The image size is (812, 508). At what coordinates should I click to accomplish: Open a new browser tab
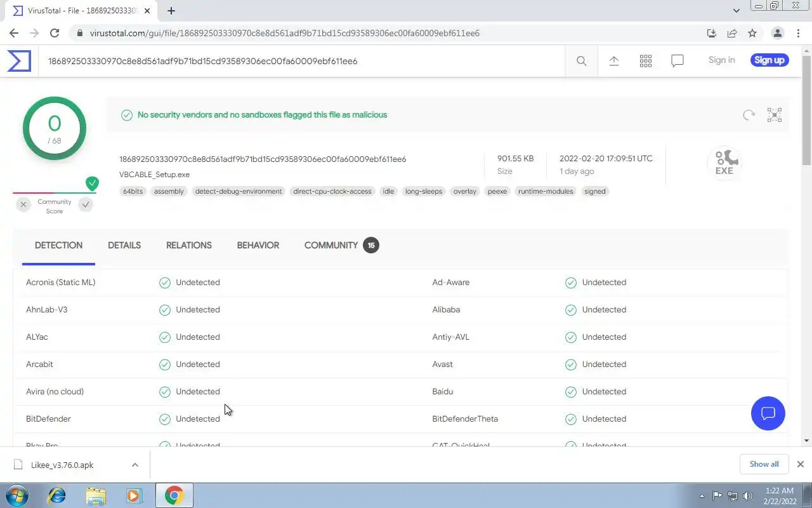(x=171, y=11)
